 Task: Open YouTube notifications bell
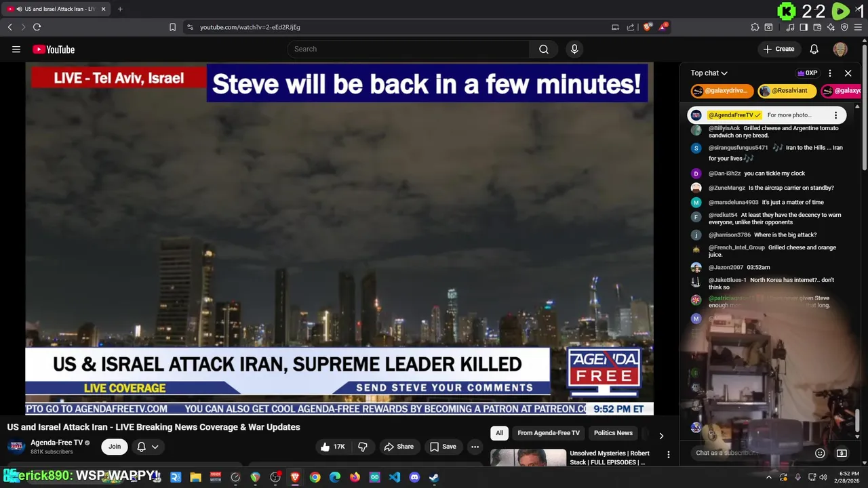pyautogui.click(x=814, y=49)
